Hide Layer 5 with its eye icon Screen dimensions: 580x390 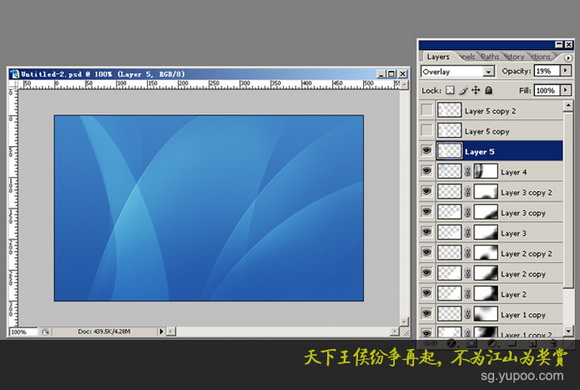pos(426,151)
